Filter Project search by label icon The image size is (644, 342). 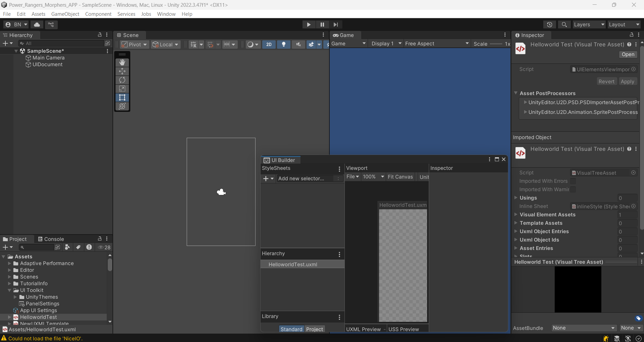[78, 247]
